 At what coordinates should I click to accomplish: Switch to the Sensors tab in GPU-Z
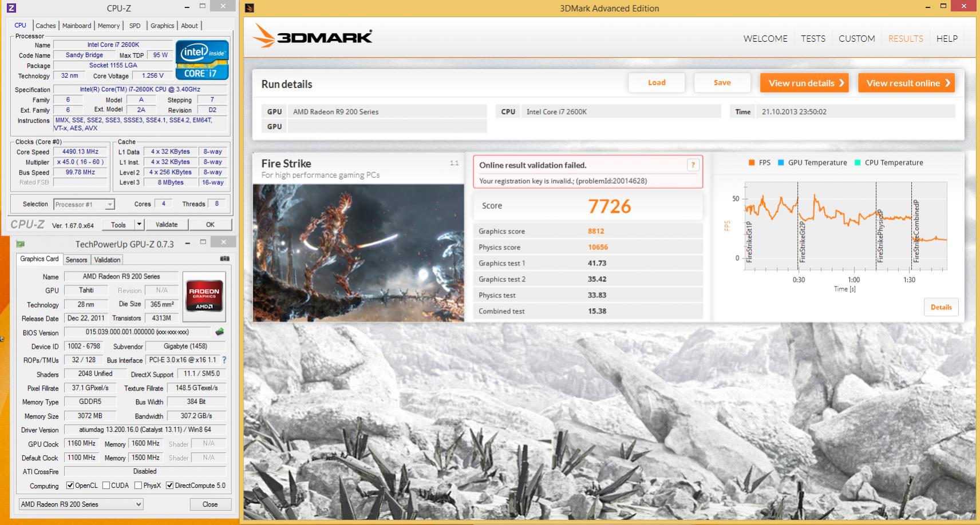point(76,260)
